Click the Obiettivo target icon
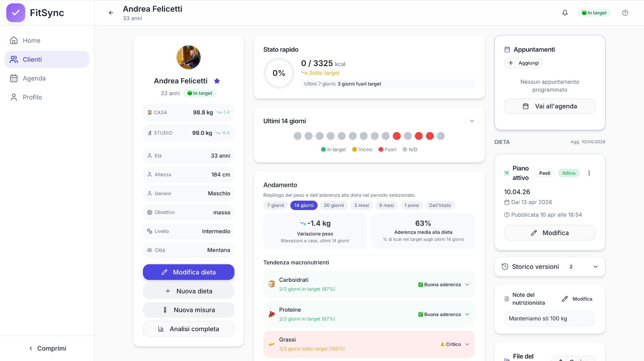This screenshot has height=361, width=644. tap(150, 212)
